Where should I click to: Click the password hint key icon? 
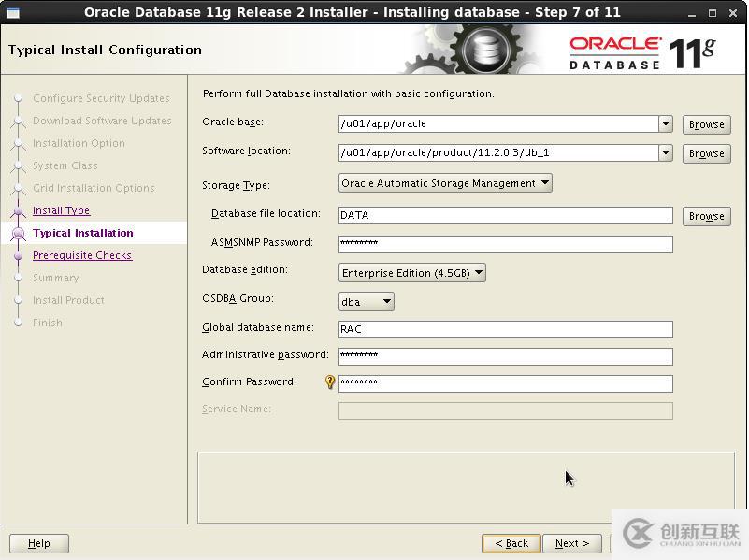330,382
